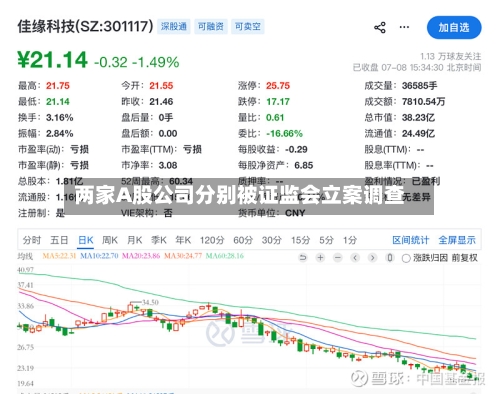Enable the 涨跌归因 radio option

tap(406, 258)
